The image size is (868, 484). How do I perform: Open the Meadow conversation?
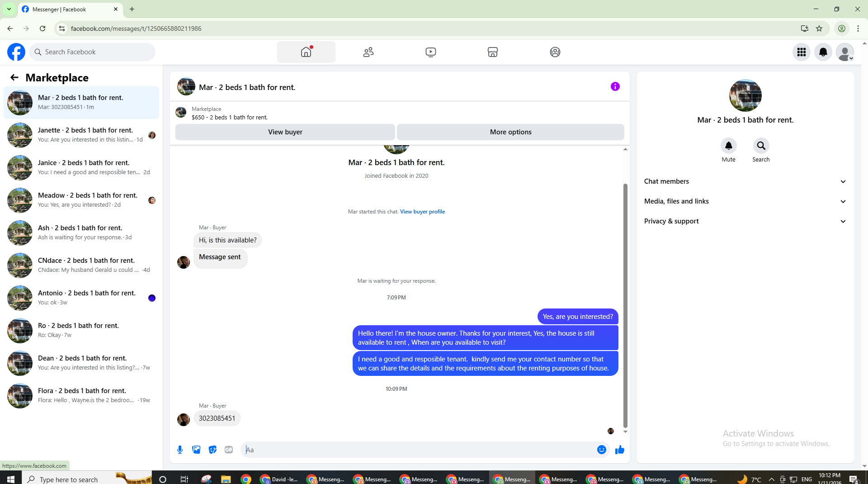[x=81, y=200]
